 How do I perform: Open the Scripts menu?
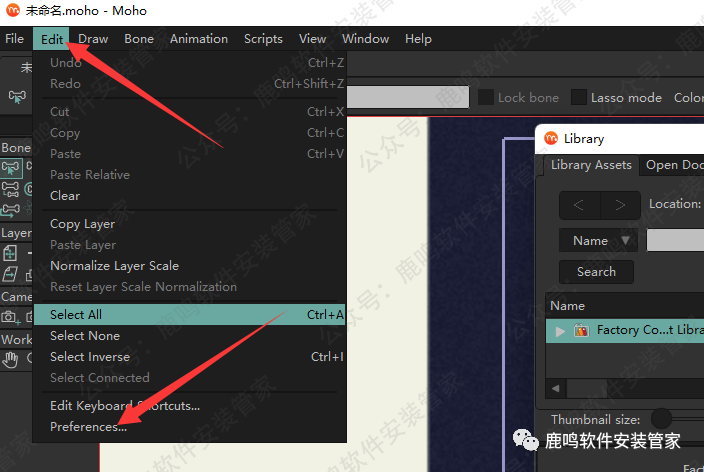pos(263,39)
